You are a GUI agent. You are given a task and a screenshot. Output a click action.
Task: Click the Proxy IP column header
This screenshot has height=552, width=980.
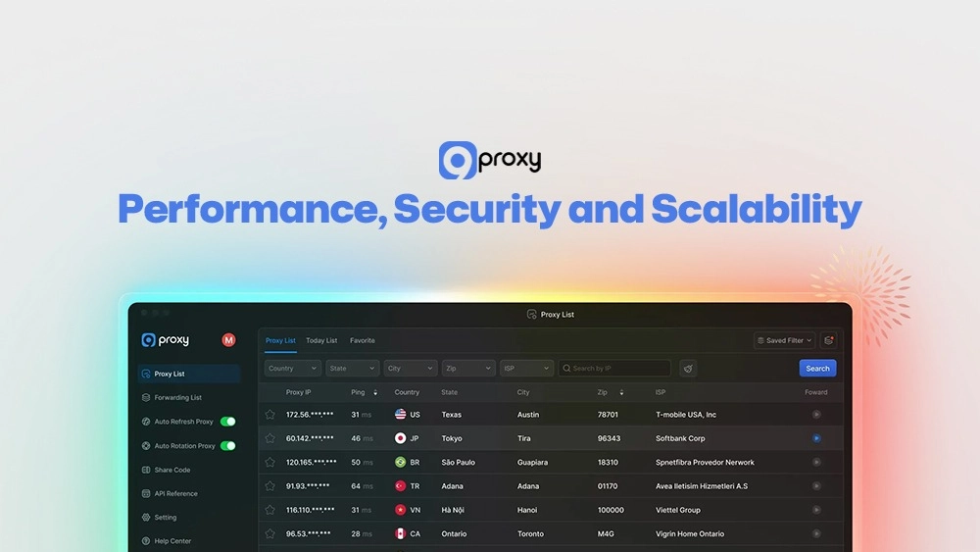[298, 392]
